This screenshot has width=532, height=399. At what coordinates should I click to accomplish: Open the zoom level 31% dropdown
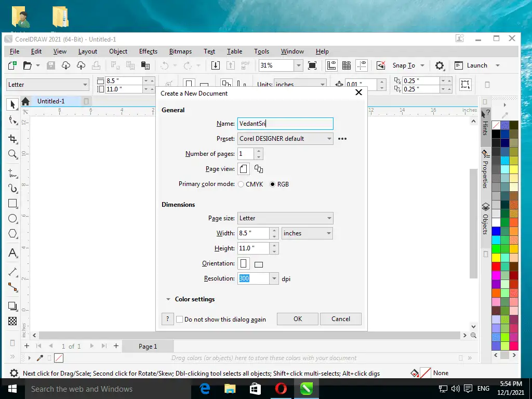coord(299,65)
